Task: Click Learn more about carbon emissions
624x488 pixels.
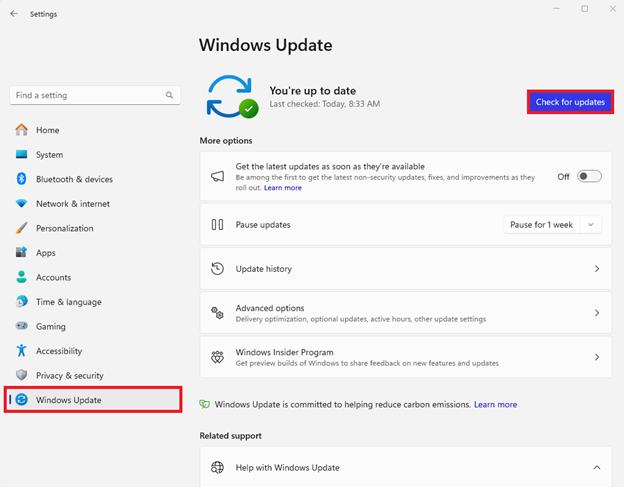Action: [495, 404]
